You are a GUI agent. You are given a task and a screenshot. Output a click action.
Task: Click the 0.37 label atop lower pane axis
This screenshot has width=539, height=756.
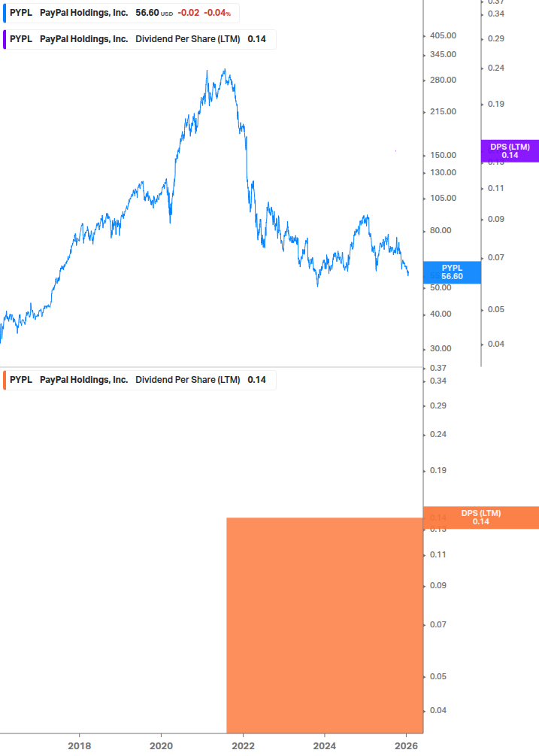(438, 368)
